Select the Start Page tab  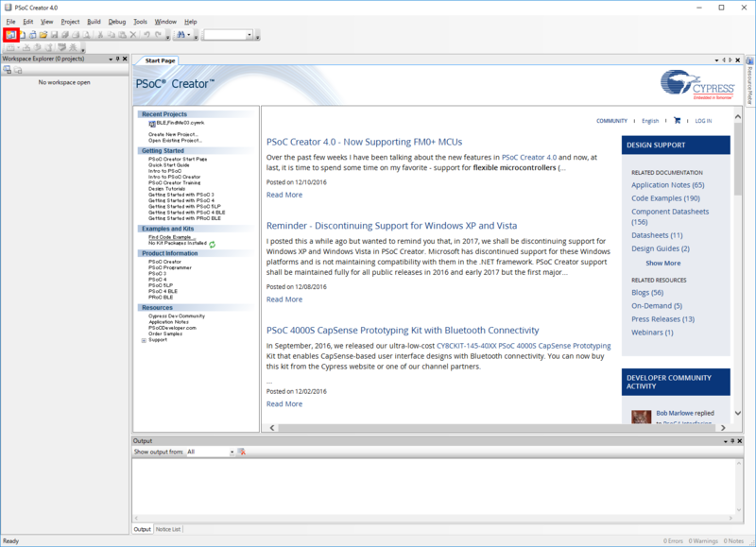pos(160,60)
